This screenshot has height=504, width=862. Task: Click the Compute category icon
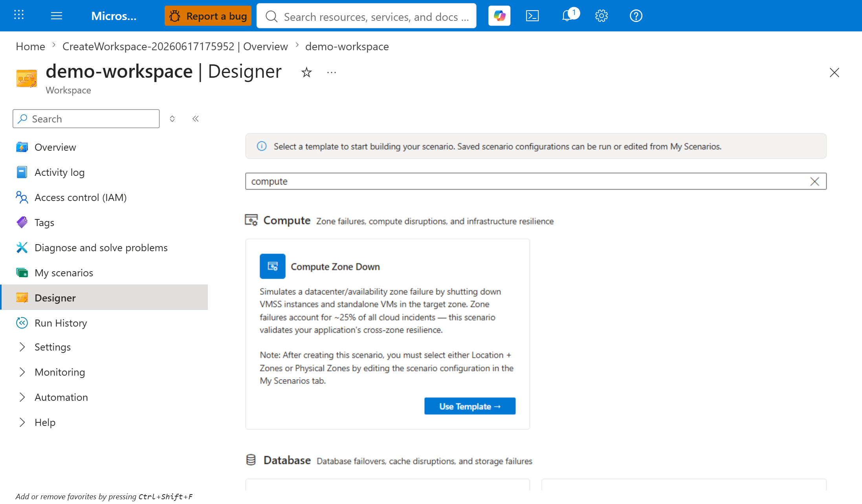coord(251,220)
